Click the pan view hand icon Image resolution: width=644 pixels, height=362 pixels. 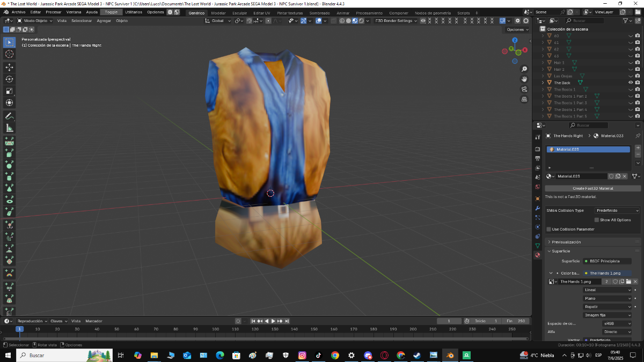(x=524, y=79)
